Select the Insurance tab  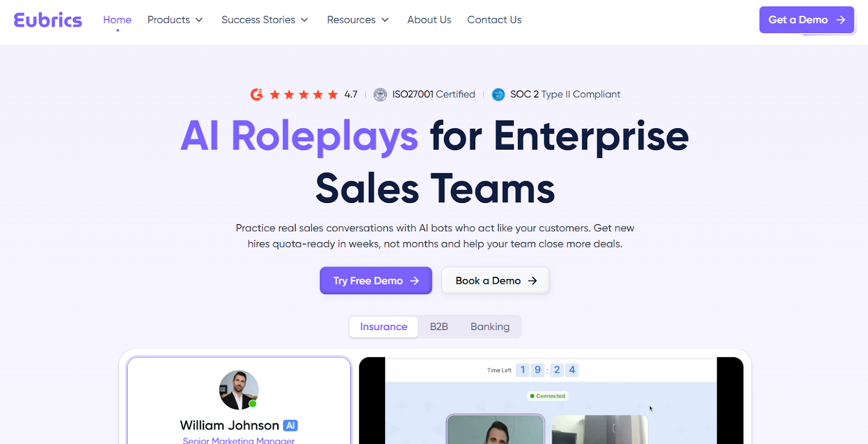[x=384, y=327]
